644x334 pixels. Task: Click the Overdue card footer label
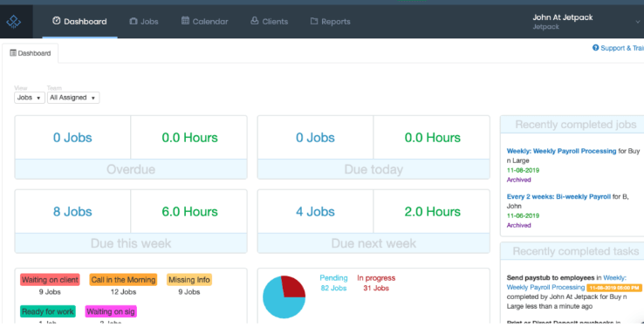coord(131,169)
